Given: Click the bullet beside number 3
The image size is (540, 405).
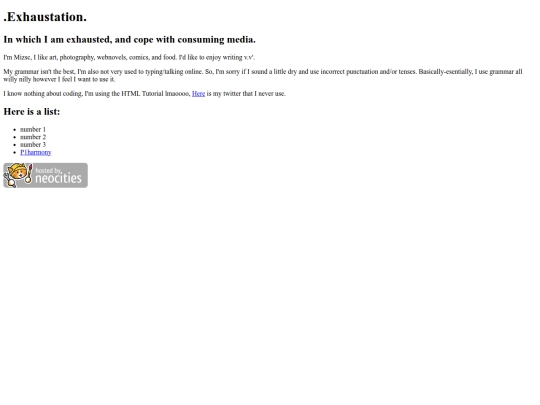Looking at the screenshot, I should 14,145.
